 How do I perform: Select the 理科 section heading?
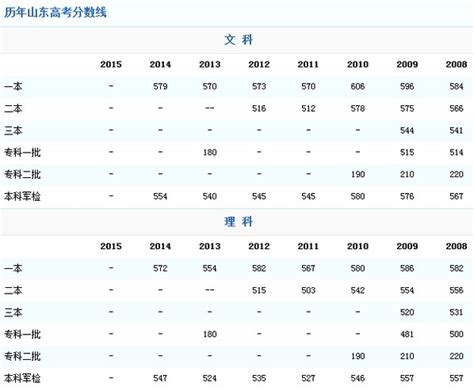[x=238, y=221]
